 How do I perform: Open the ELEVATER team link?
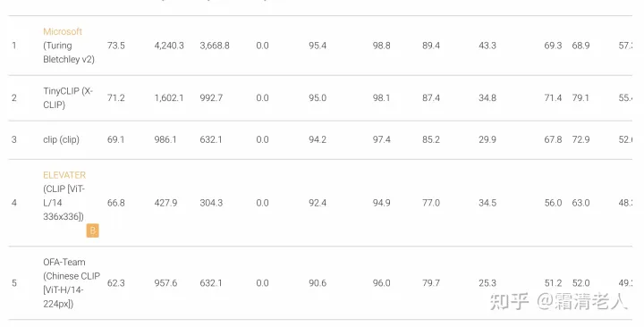[64, 175]
